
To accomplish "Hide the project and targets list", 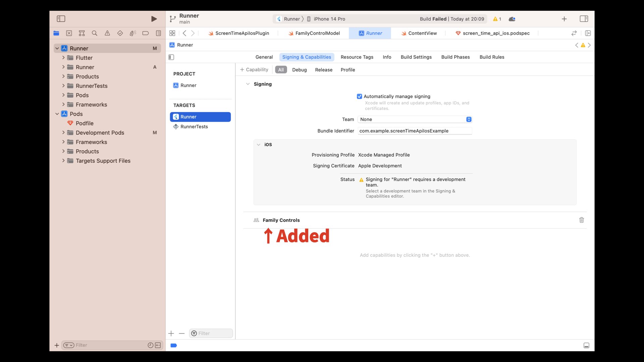I will click(x=171, y=57).
